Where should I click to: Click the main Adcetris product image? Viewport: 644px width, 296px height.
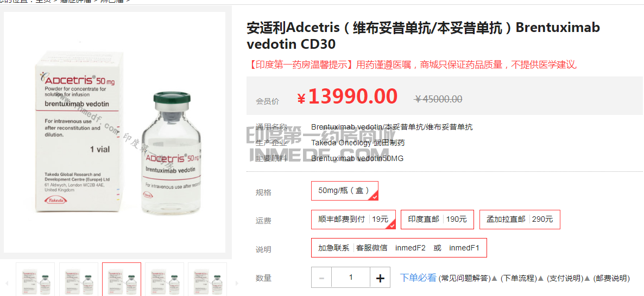pos(115,132)
